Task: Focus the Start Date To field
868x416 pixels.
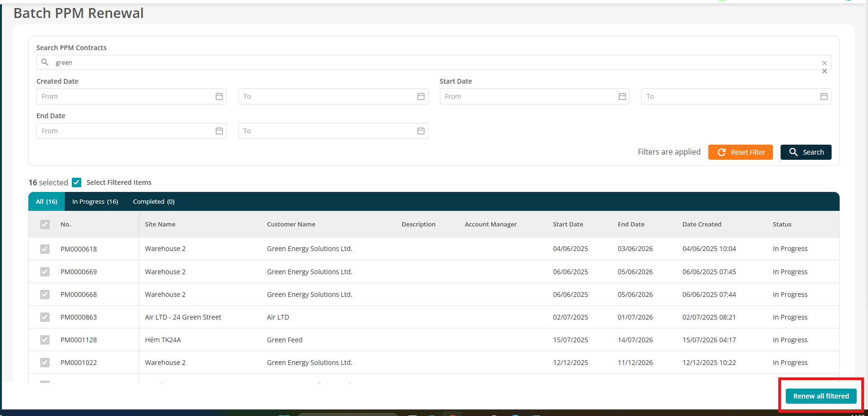Action: pos(736,96)
